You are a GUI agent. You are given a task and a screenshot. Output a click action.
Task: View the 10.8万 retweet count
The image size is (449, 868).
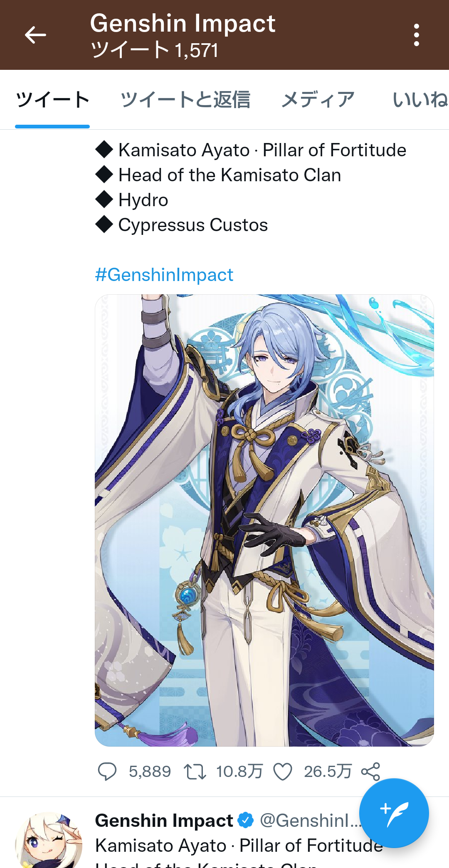[239, 772]
